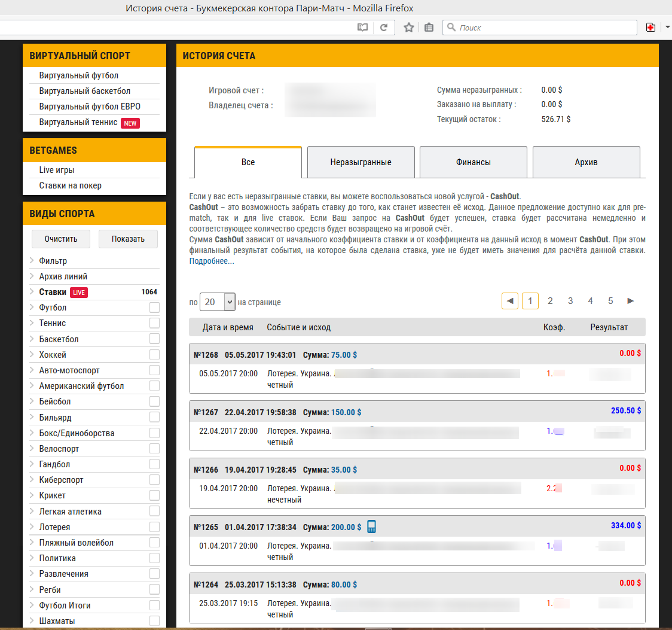Image resolution: width=672 pixels, height=630 pixels.
Task: Click the red cross extension icon
Action: coord(650,28)
